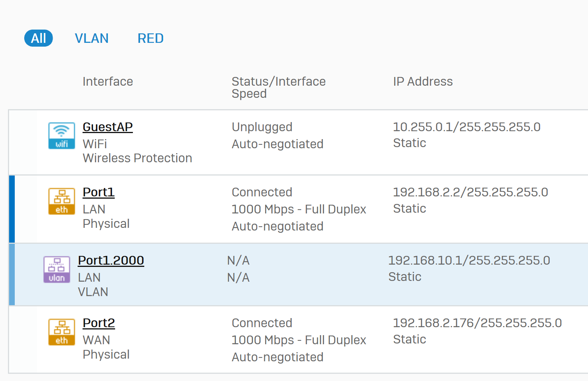
Task: Open the Port2 WAN interface link
Action: point(99,323)
